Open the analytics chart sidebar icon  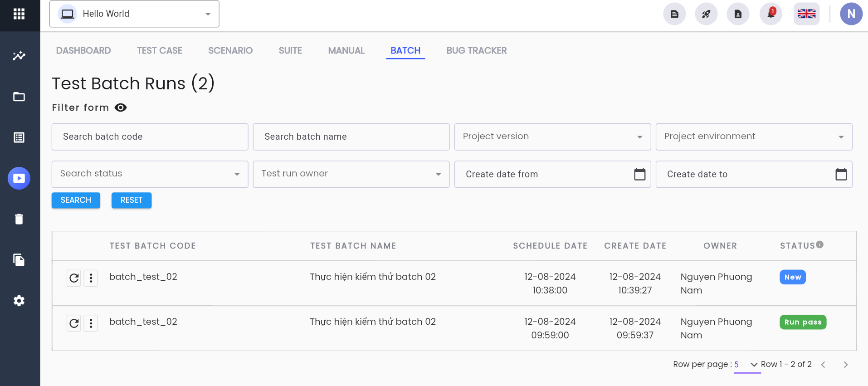coord(19,56)
